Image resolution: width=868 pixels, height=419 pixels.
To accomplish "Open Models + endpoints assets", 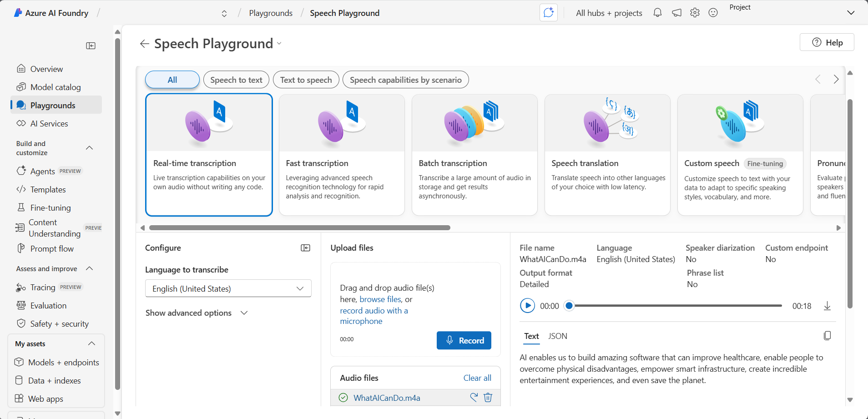I will 56,362.
